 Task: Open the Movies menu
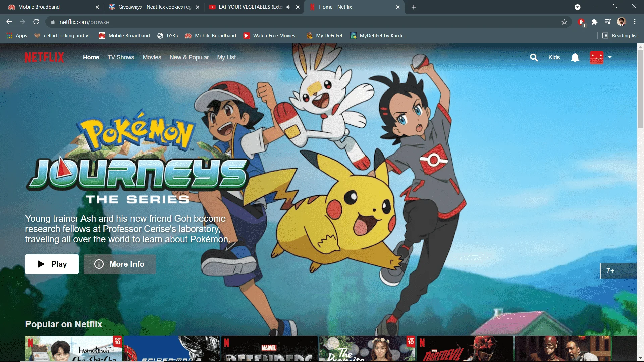[152, 57]
